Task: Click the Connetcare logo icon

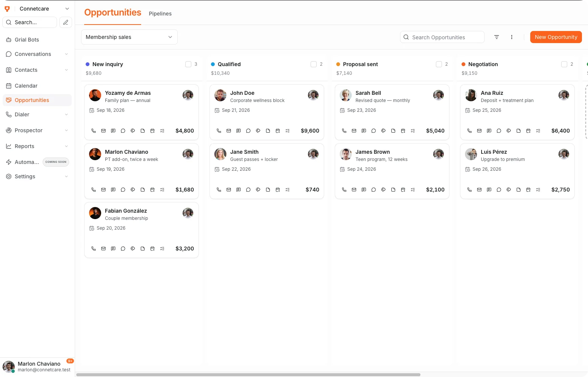Action: coord(7,9)
